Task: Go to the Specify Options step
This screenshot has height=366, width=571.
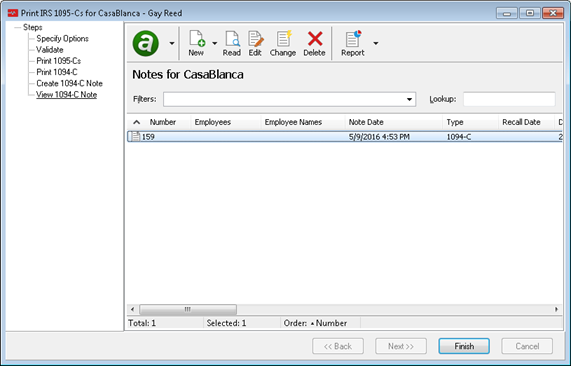Action: pos(62,39)
